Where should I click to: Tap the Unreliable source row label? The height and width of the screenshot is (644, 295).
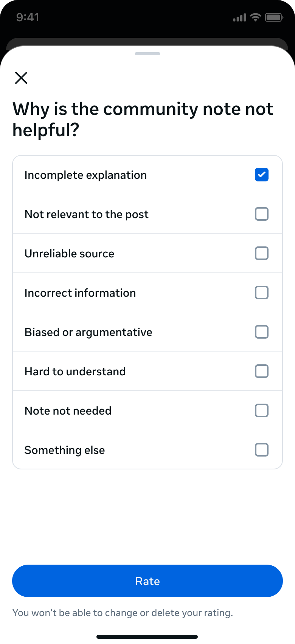tap(69, 254)
